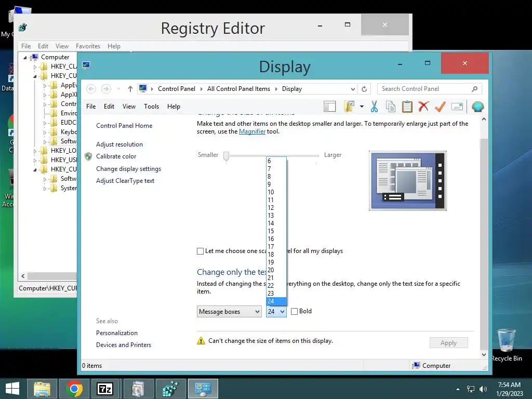Open the recent locations dropdown arrow
The height and width of the screenshot is (399, 532).
[x=118, y=89]
